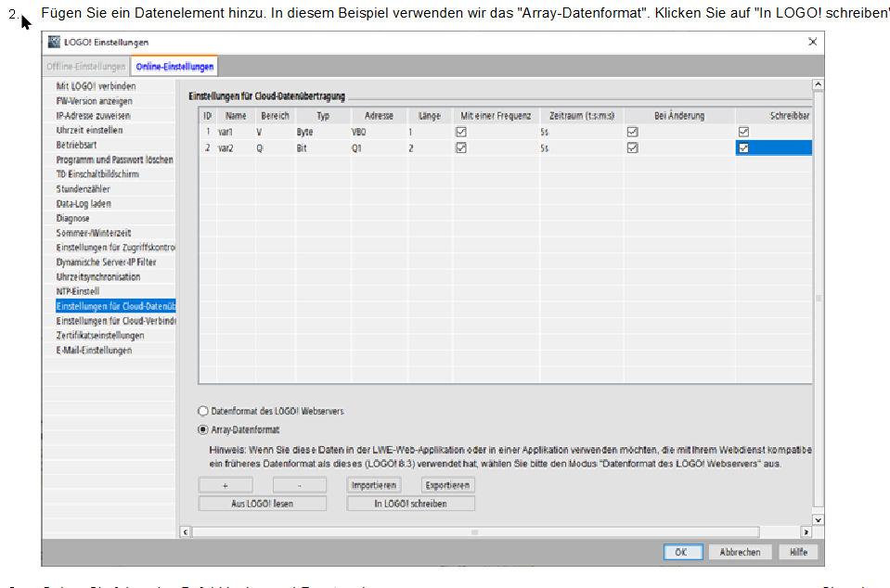Click the 'Q1' address cell
The image size is (890, 588).
point(379,148)
